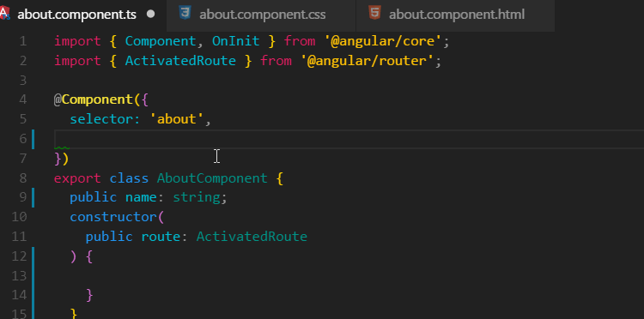
Task: Click the green squiggle warning on line 6
Action: pyautogui.click(x=62, y=147)
